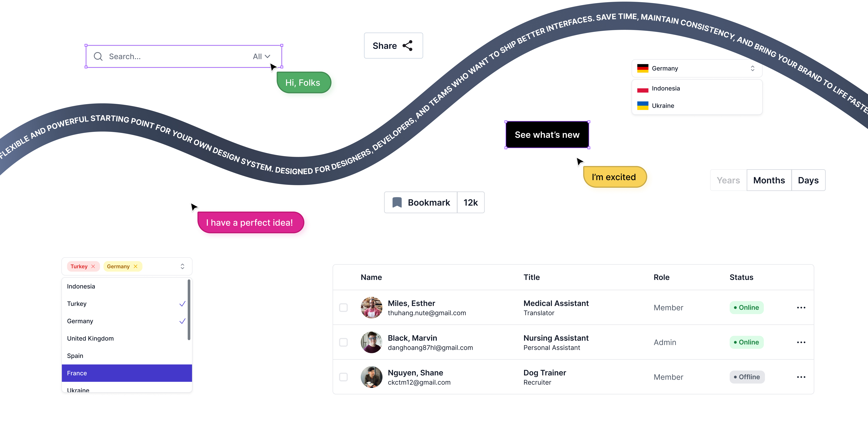Image resolution: width=868 pixels, height=434 pixels.
Task: Toggle the multi-select country dropdown arrows
Action: (182, 267)
